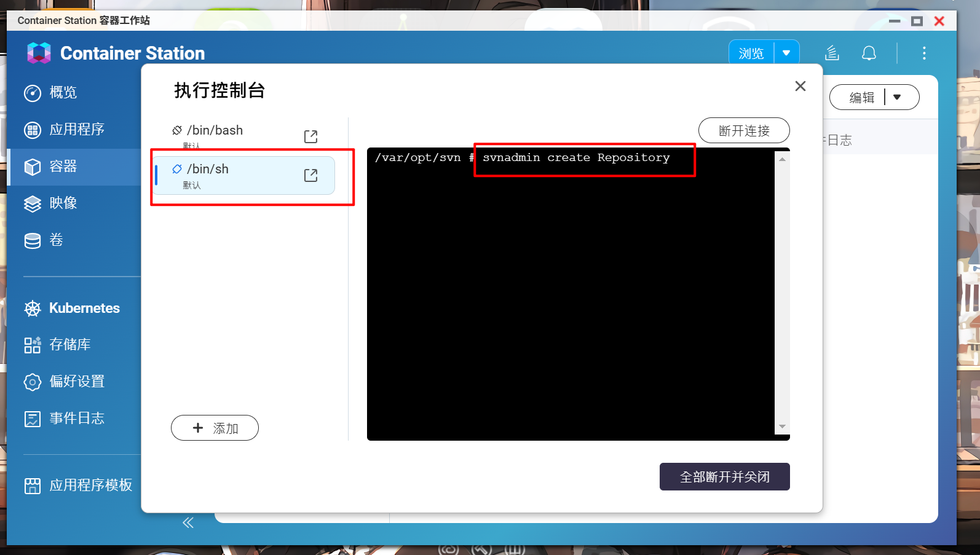Close the 执行控制台 dialog
Screen dimensions: 980x555
point(800,86)
